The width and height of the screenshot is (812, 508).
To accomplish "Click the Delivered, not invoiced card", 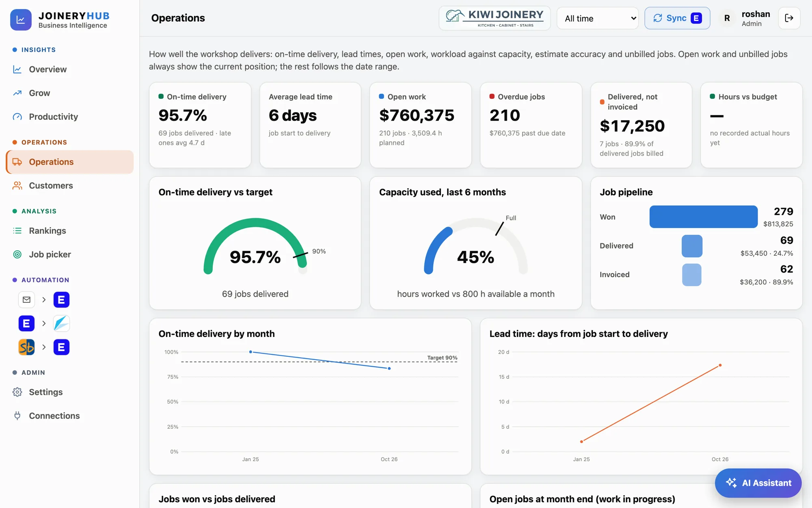I will pos(641,125).
